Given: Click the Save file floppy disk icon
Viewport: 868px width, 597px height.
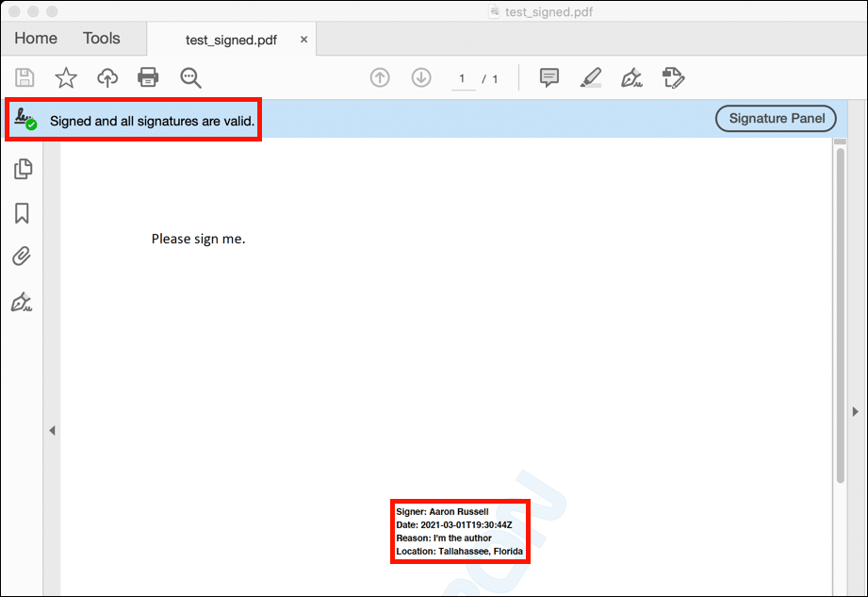Looking at the screenshot, I should 25,77.
